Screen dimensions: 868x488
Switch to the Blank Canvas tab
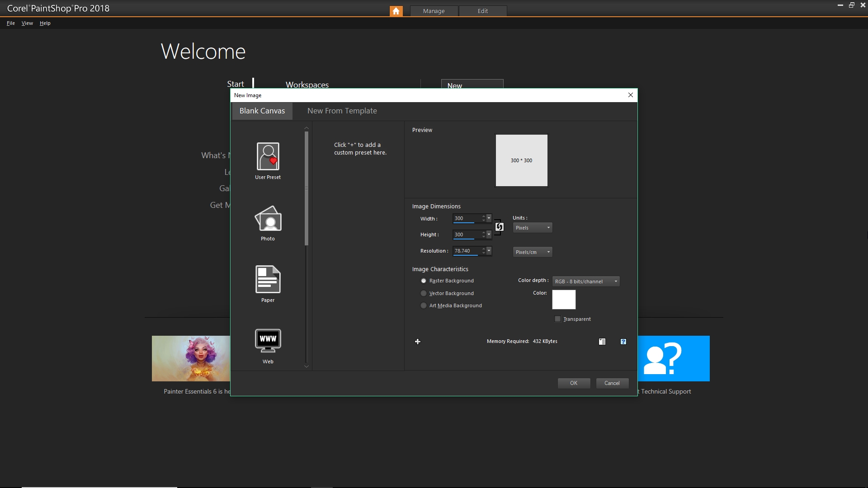[262, 111]
